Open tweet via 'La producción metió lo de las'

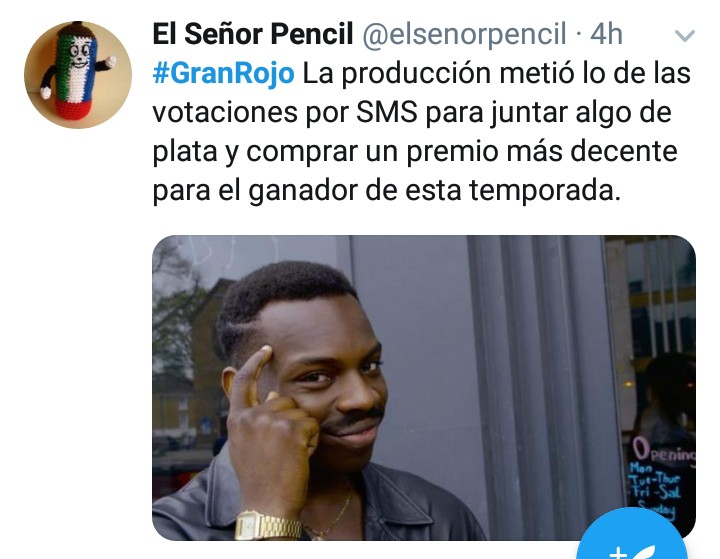496,73
